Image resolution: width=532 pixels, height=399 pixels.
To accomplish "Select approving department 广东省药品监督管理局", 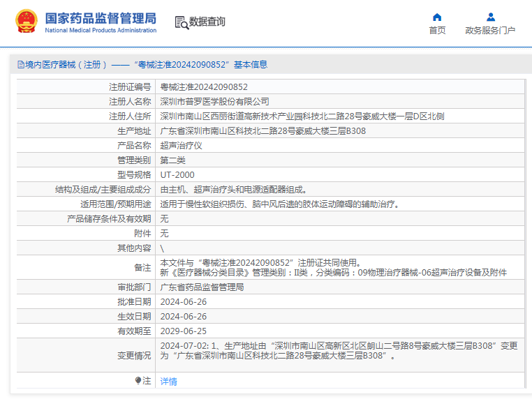I will pos(202,287).
